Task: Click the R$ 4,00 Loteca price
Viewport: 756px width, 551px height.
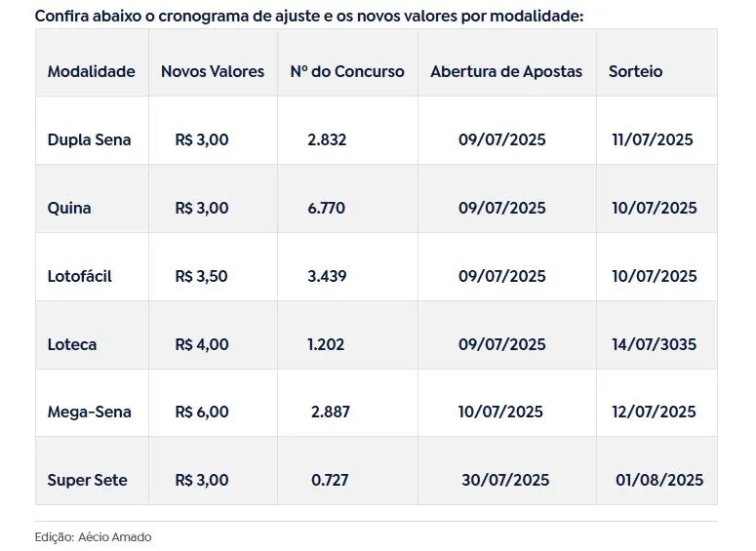Action: [202, 344]
